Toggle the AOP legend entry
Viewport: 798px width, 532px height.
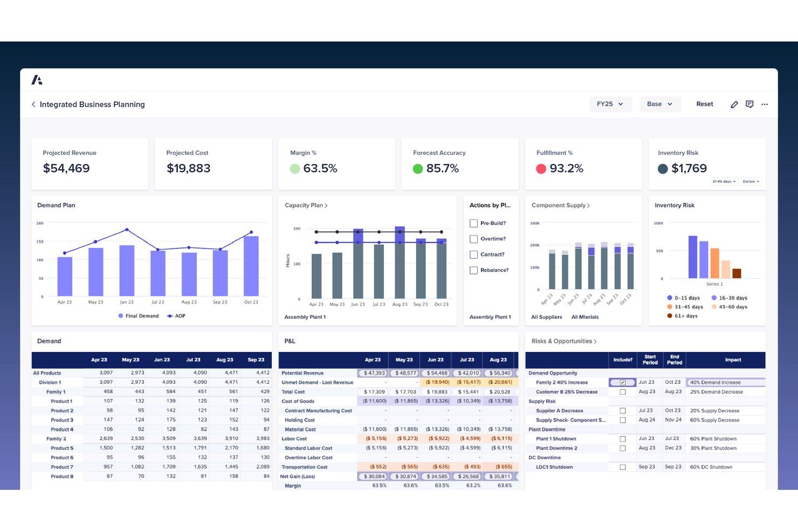176,316
